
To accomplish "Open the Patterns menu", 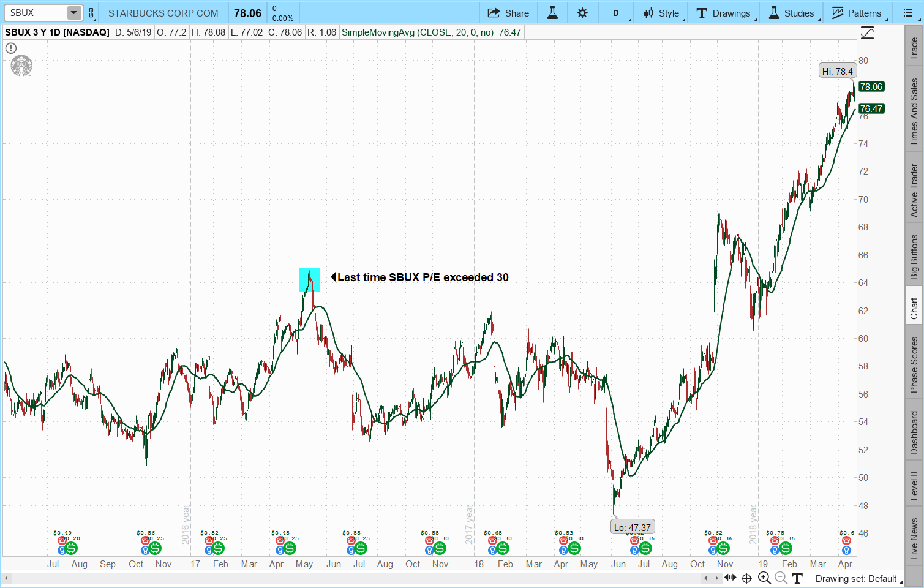I will coord(857,13).
